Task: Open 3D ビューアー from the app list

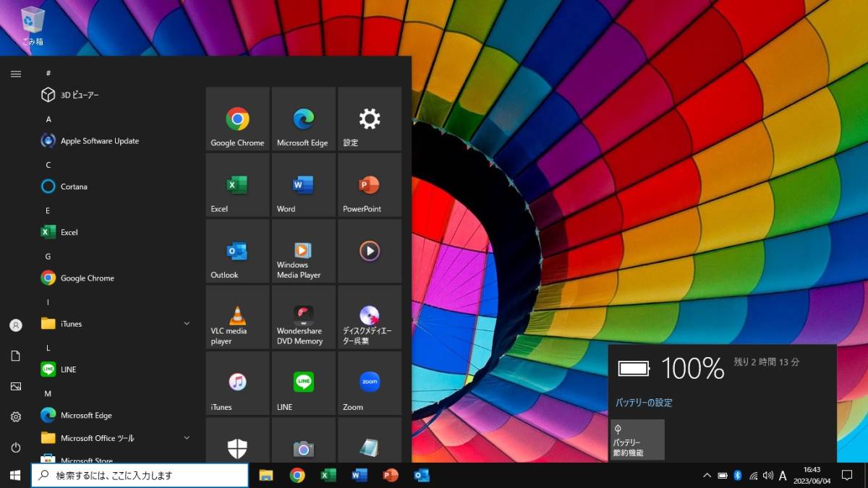Action: coord(116,95)
